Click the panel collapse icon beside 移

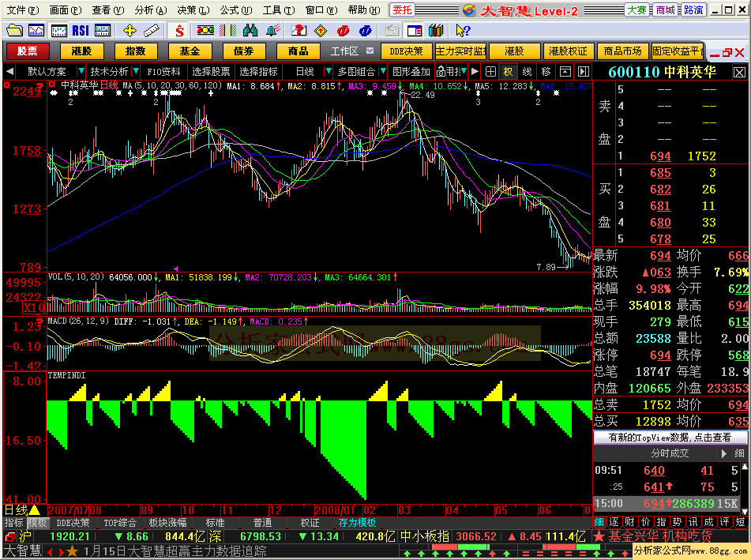click(x=565, y=72)
